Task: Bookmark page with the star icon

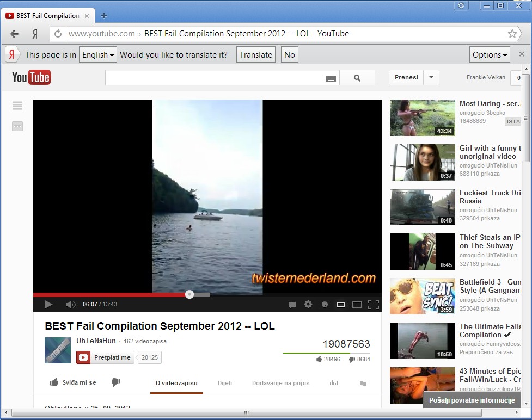Action: [512, 34]
